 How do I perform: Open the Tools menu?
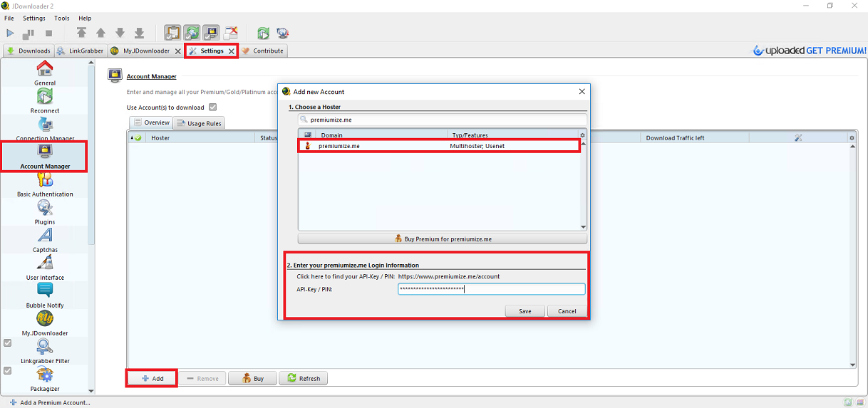pyautogui.click(x=62, y=18)
